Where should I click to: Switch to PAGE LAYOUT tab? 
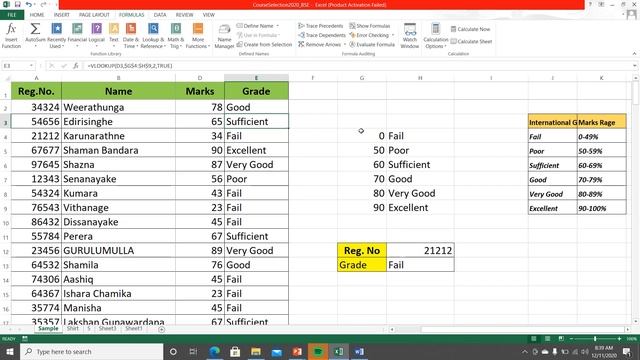(94, 15)
